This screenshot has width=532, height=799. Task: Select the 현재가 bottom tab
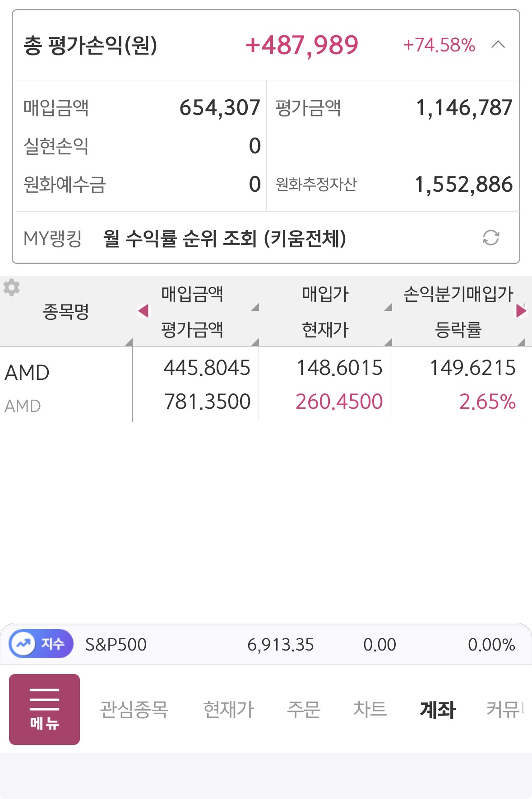pos(229,709)
